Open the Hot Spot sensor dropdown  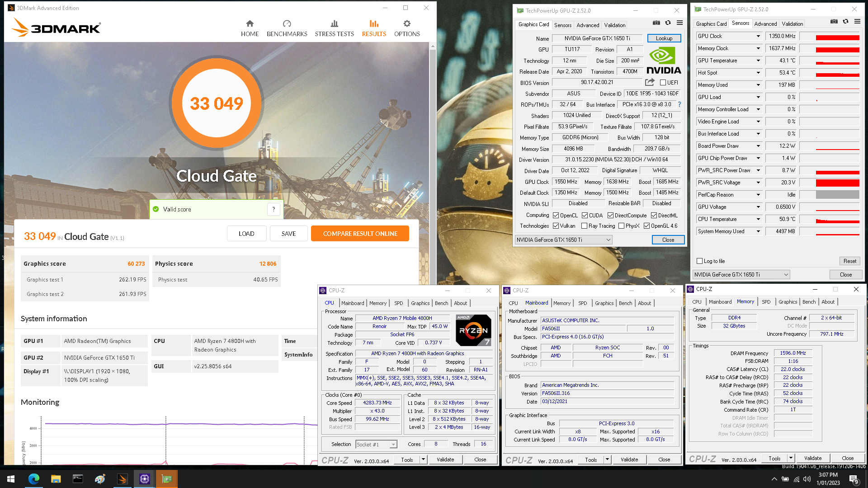tap(758, 73)
